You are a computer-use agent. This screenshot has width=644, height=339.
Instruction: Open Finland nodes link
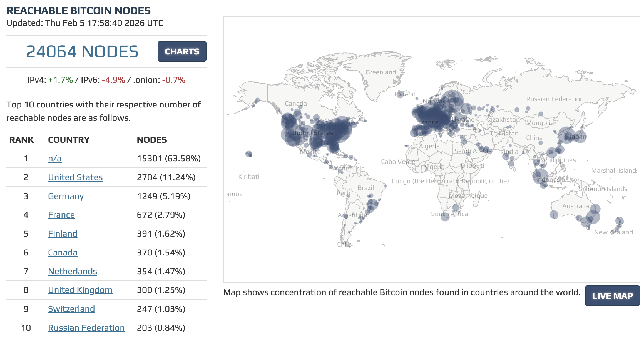tap(63, 234)
